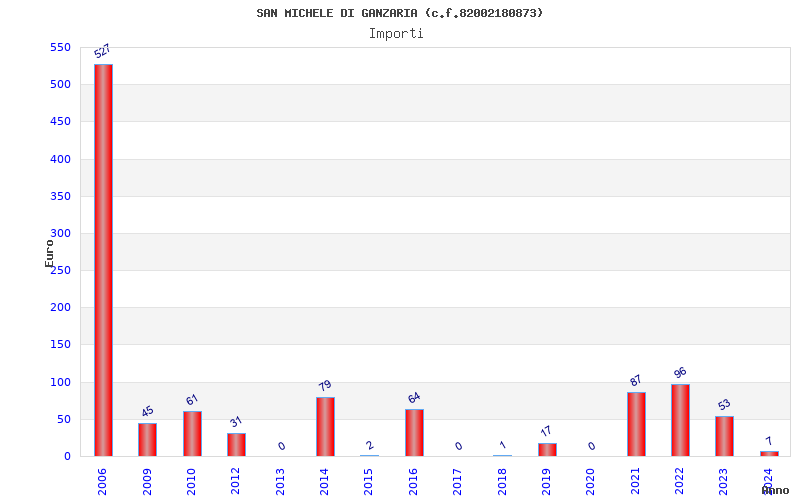Click the 2022 bar labeled 96
The width and height of the screenshot is (800, 500).
pos(680,420)
